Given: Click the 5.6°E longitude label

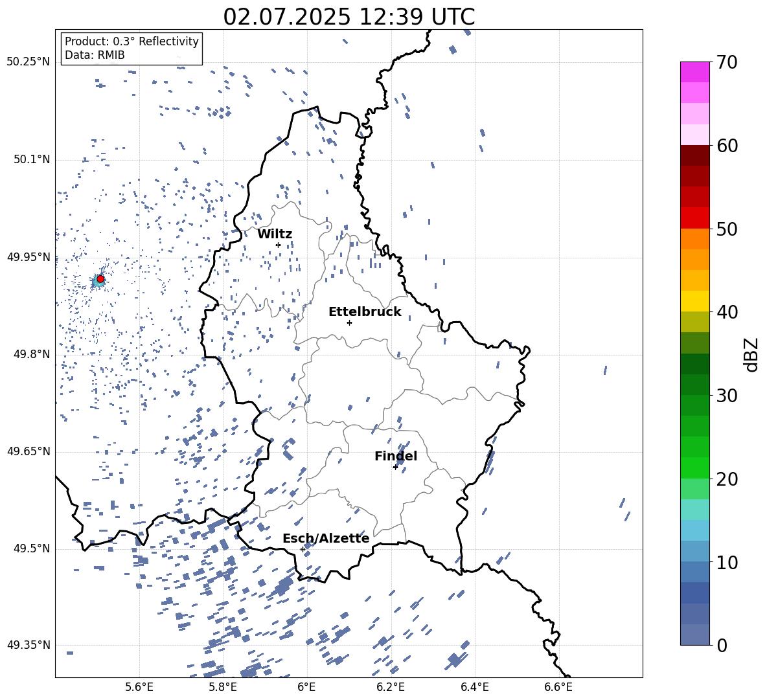Looking at the screenshot, I should [139, 687].
